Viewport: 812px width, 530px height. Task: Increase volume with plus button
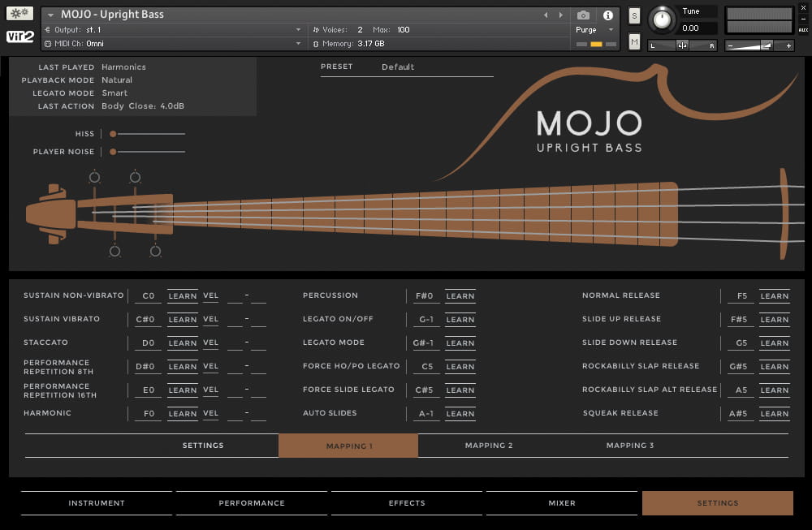point(788,46)
